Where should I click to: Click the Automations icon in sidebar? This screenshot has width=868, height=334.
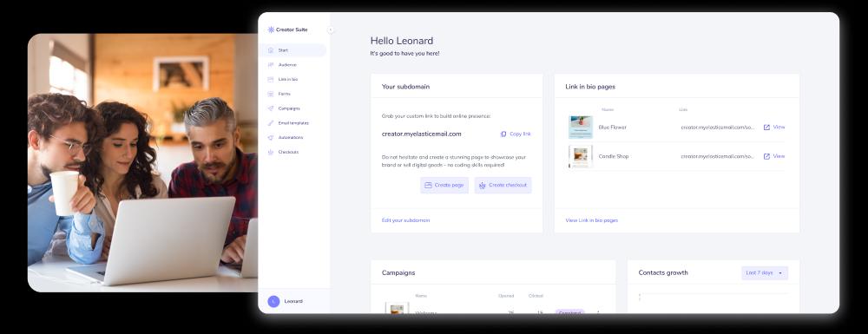(271, 137)
